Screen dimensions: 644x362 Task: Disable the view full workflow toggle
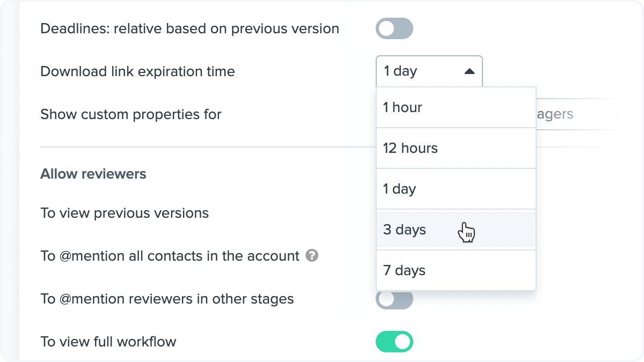point(394,342)
